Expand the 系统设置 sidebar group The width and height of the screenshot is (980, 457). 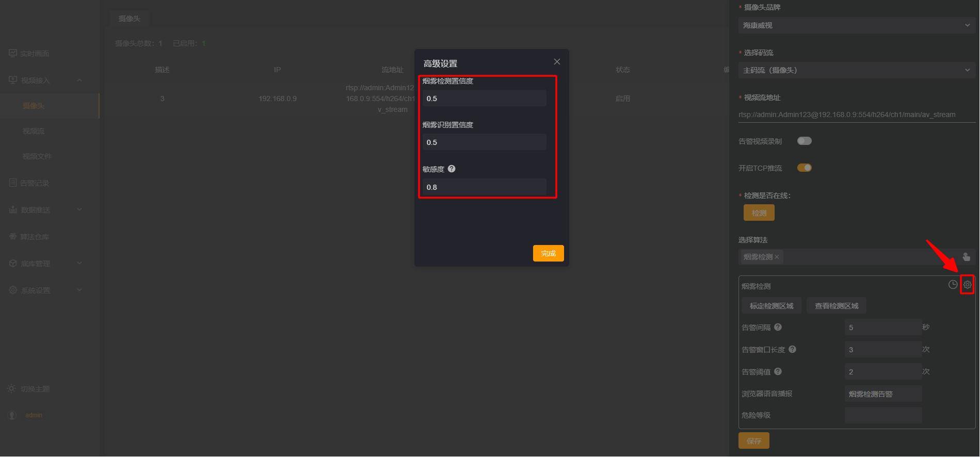pos(79,290)
